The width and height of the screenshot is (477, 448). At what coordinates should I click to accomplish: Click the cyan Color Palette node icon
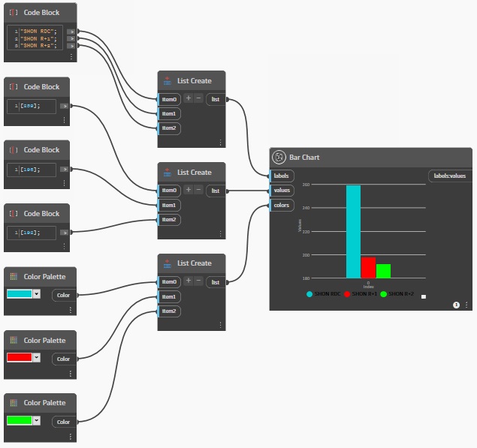pyautogui.click(x=14, y=277)
